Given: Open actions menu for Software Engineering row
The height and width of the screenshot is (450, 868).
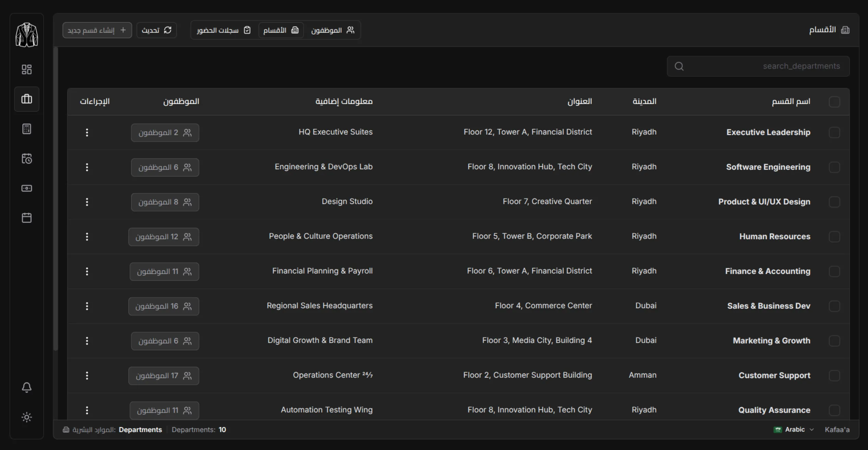Looking at the screenshot, I should tap(87, 167).
